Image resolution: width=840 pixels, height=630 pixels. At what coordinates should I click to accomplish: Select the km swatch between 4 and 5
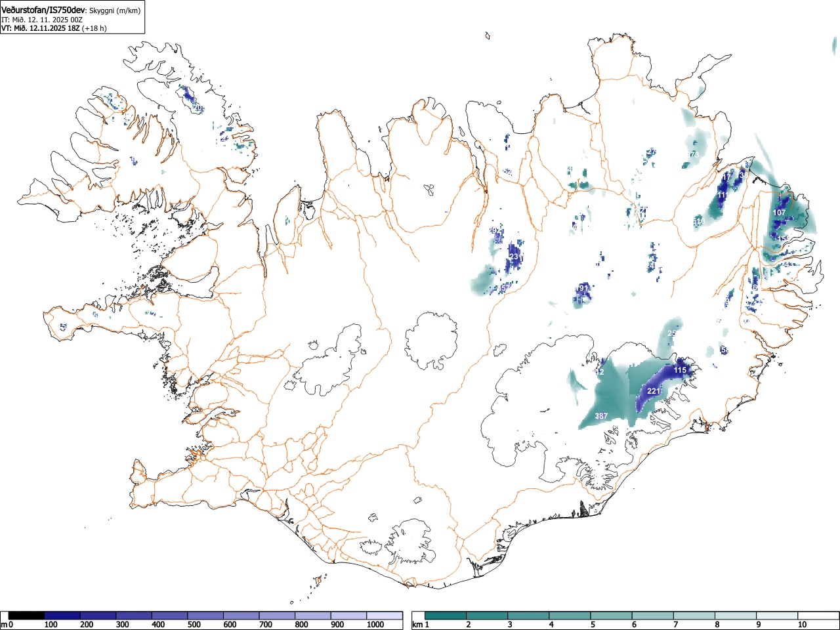(x=570, y=616)
